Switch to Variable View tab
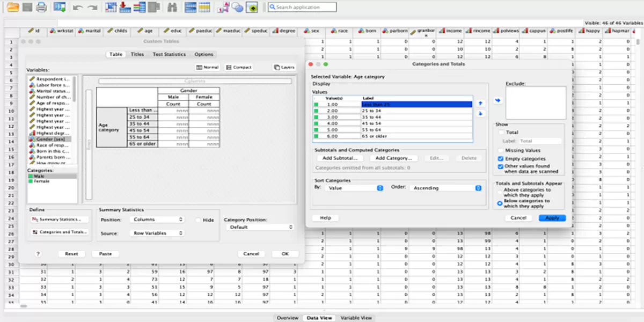 (x=356, y=318)
